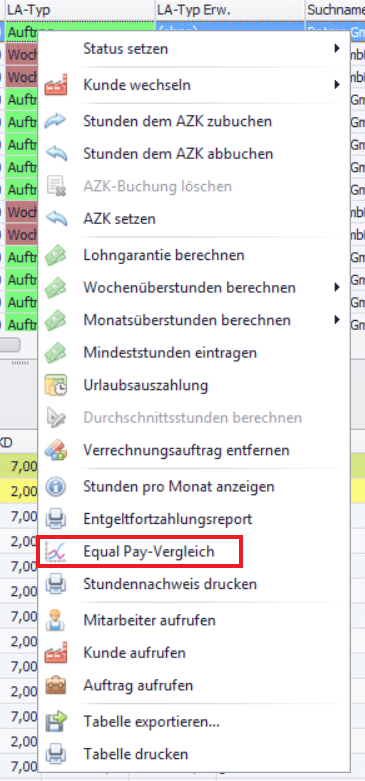Click the info icon for Stunden pro Monat
365x781 pixels.
pyautogui.click(x=56, y=487)
